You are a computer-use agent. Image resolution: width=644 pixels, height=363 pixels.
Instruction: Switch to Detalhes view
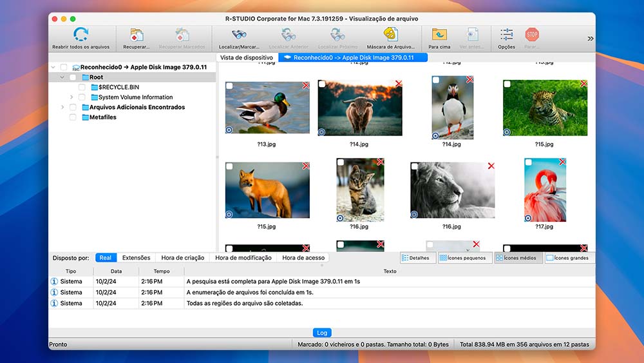tap(418, 258)
